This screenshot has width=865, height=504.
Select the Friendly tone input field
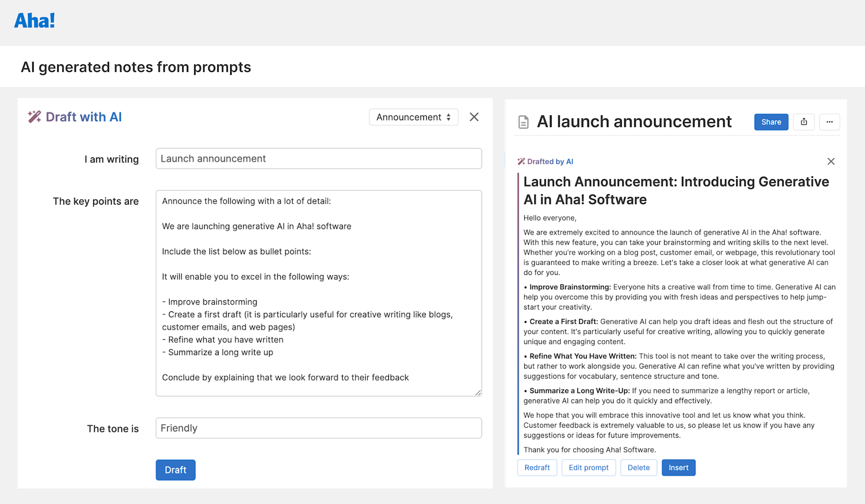[318, 428]
